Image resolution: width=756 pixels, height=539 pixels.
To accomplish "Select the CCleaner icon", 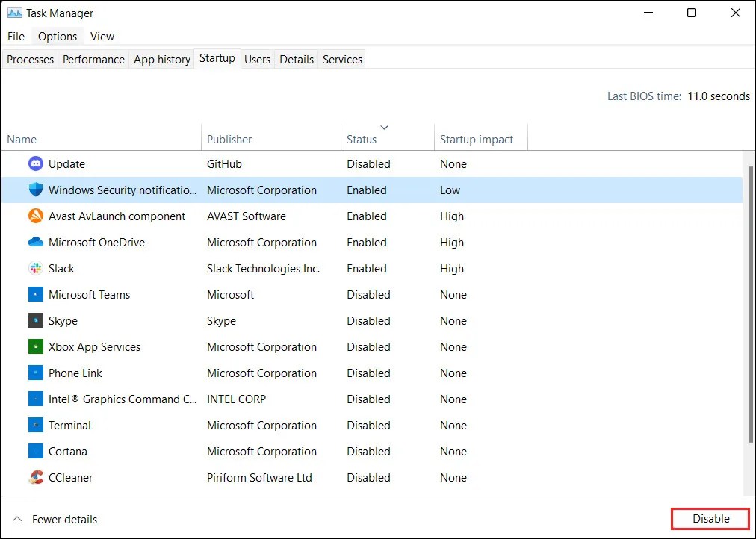I will [35, 477].
